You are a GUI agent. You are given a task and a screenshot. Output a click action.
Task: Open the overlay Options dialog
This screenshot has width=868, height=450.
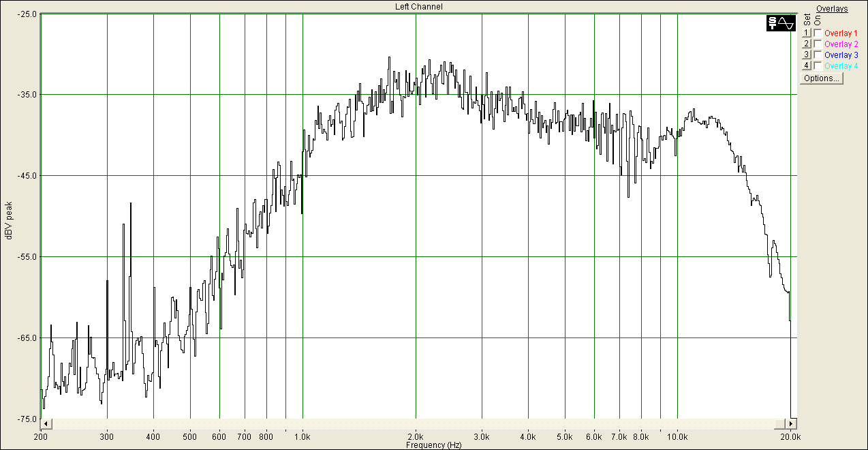(822, 78)
